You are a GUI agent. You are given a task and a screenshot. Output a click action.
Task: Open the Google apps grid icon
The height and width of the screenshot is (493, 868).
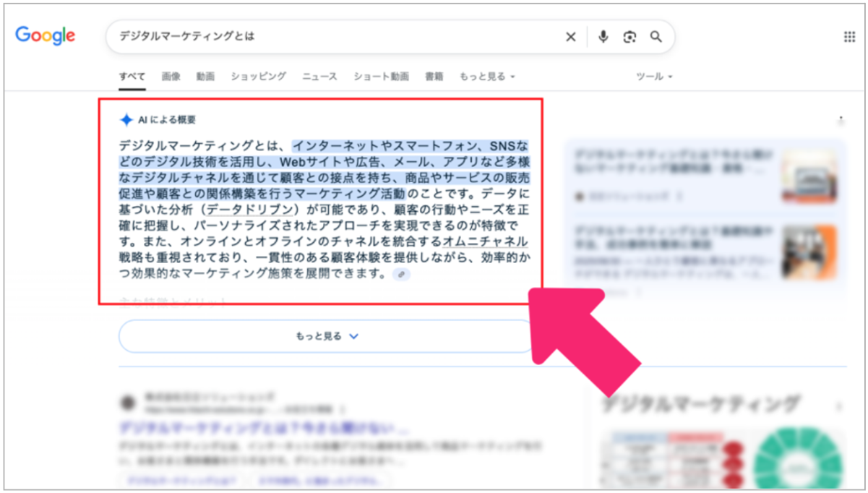(849, 37)
